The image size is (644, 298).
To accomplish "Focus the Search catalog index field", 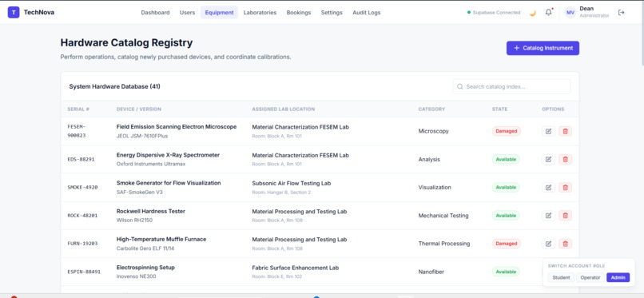I will tap(511, 86).
